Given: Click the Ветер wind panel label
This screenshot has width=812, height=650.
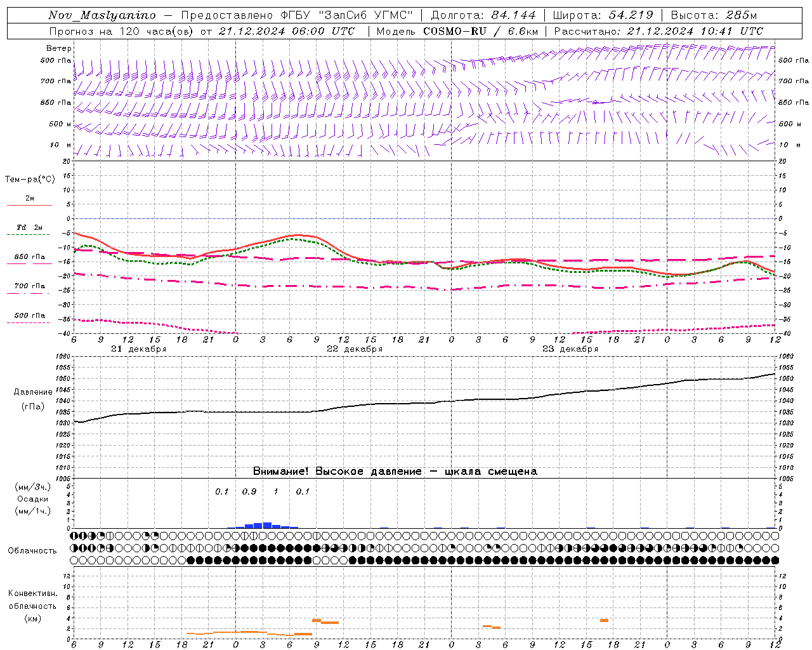Looking at the screenshot, I should tap(59, 48).
